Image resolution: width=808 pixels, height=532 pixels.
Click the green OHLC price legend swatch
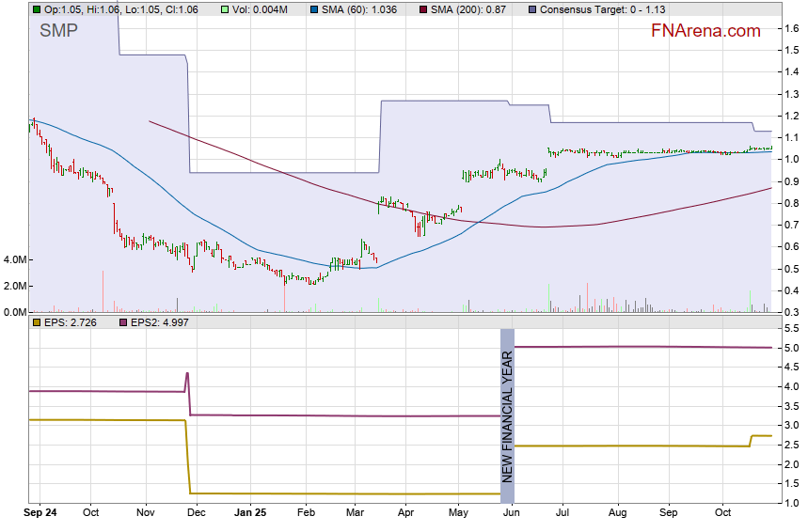point(37,9)
